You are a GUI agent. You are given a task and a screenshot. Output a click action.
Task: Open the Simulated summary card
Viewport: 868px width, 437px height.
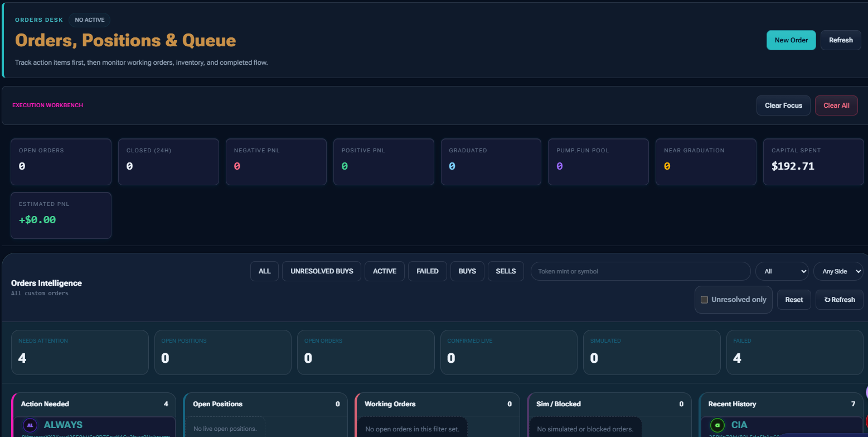click(652, 352)
